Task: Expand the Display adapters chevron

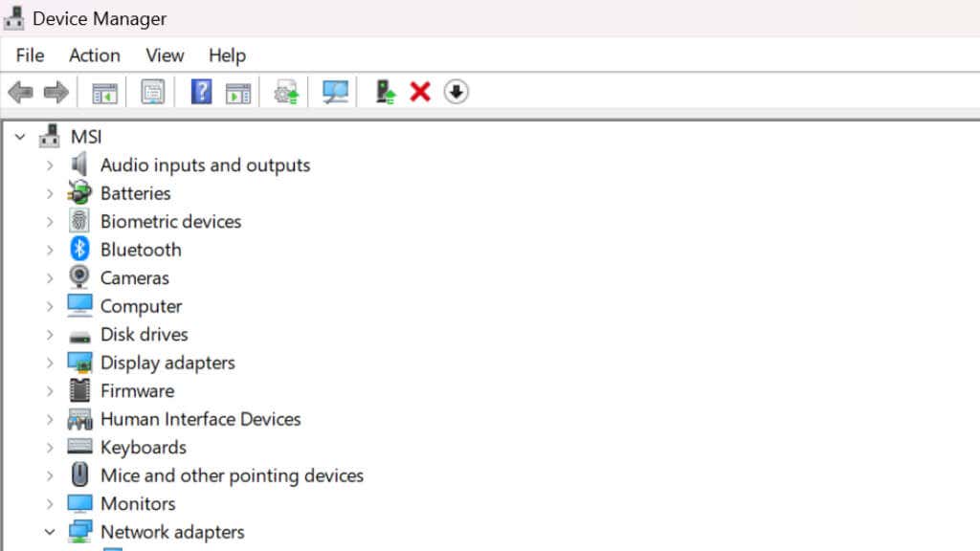Action: click(49, 363)
